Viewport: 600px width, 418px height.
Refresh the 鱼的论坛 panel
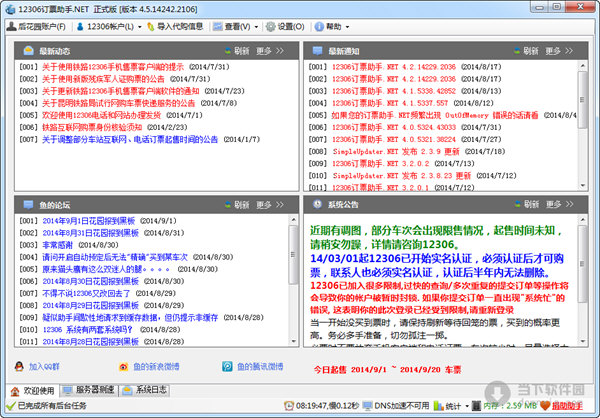click(x=237, y=205)
